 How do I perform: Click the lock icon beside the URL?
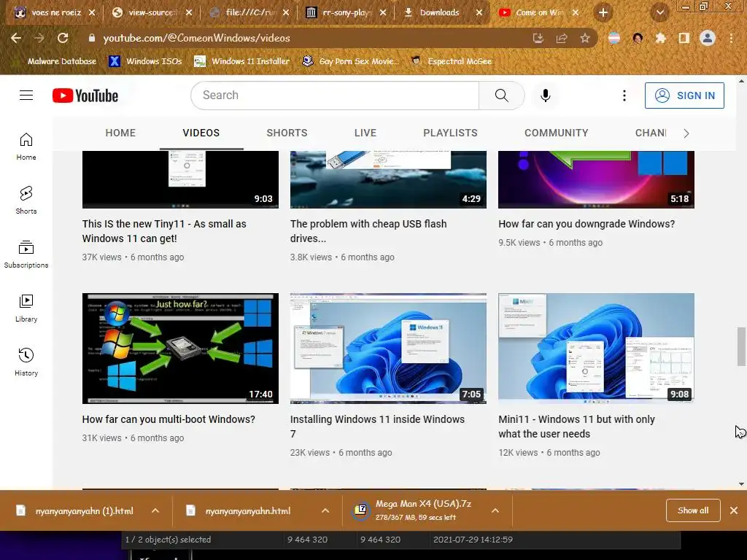pos(91,38)
